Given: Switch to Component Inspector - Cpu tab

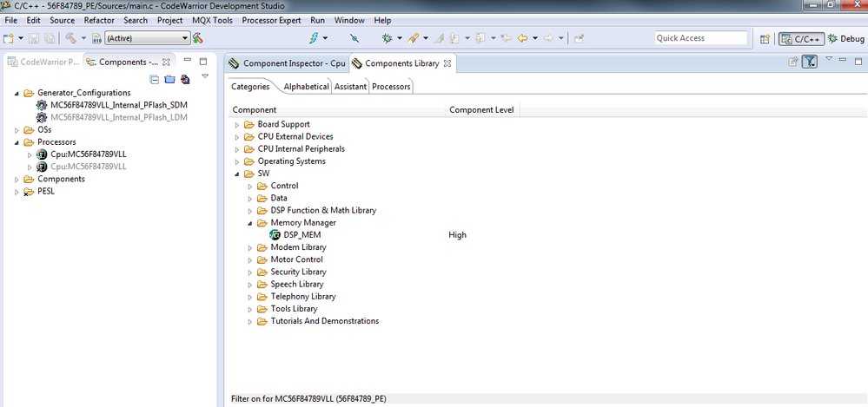Looking at the screenshot, I should (287, 63).
